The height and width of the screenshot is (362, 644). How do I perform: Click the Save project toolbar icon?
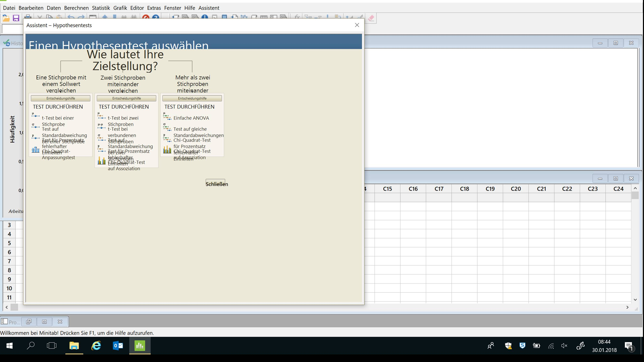[16, 18]
